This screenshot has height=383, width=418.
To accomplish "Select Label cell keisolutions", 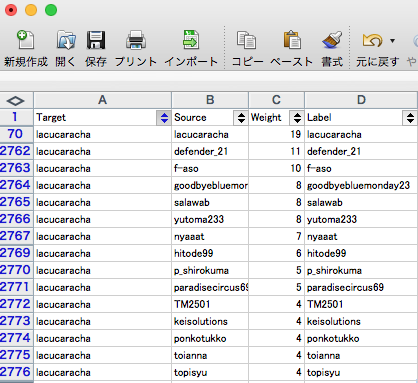I will point(361,321).
